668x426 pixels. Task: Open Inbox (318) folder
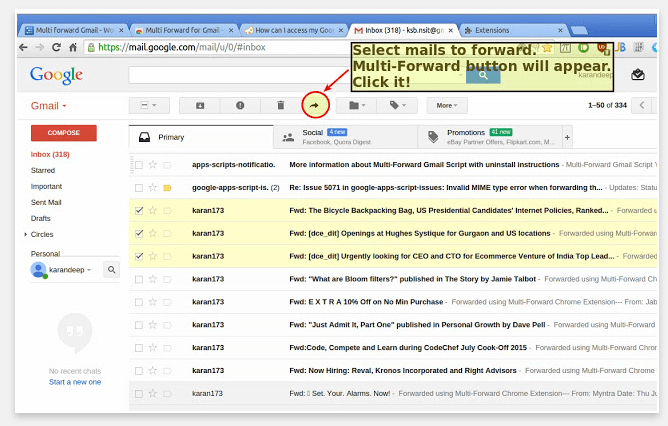coord(50,154)
